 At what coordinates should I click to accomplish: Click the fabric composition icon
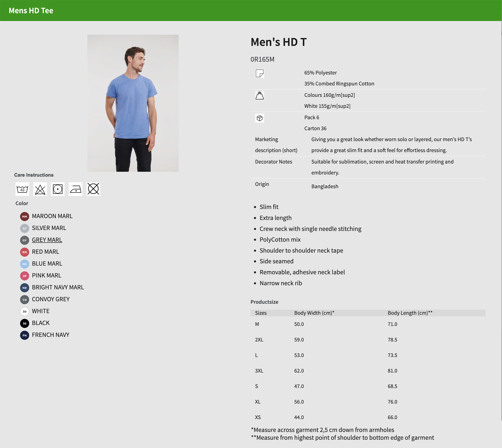coord(259,73)
